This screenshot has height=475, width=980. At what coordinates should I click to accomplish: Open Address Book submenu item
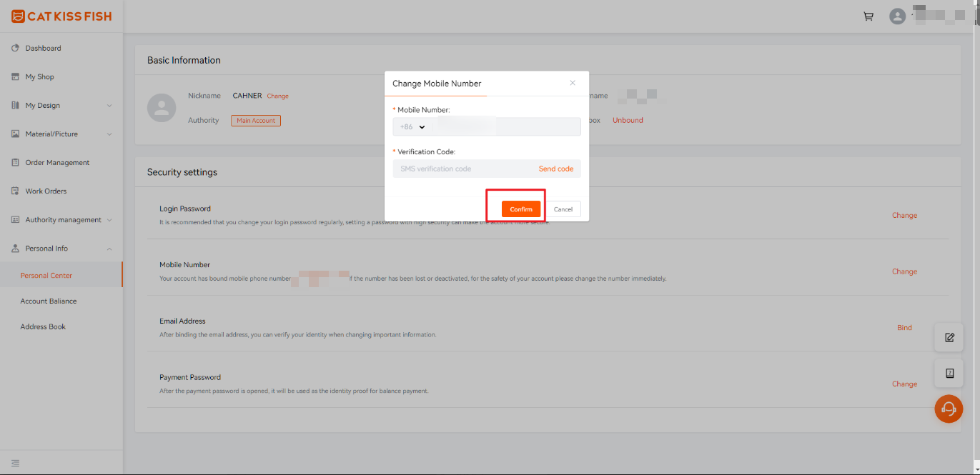[x=43, y=326]
